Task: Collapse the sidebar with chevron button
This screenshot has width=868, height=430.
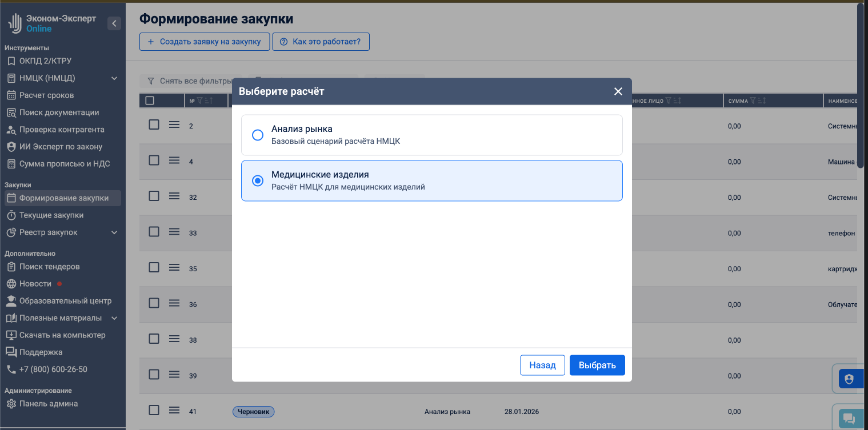Action: [114, 23]
